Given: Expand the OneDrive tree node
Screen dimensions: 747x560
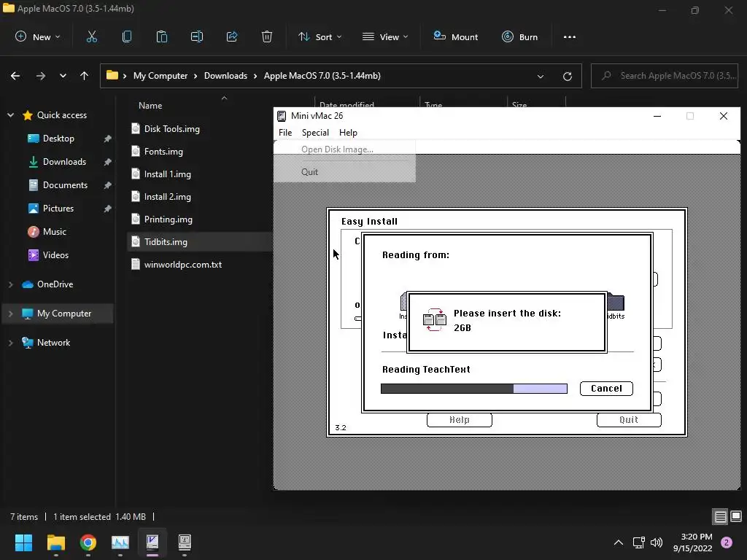Looking at the screenshot, I should pyautogui.click(x=10, y=284).
